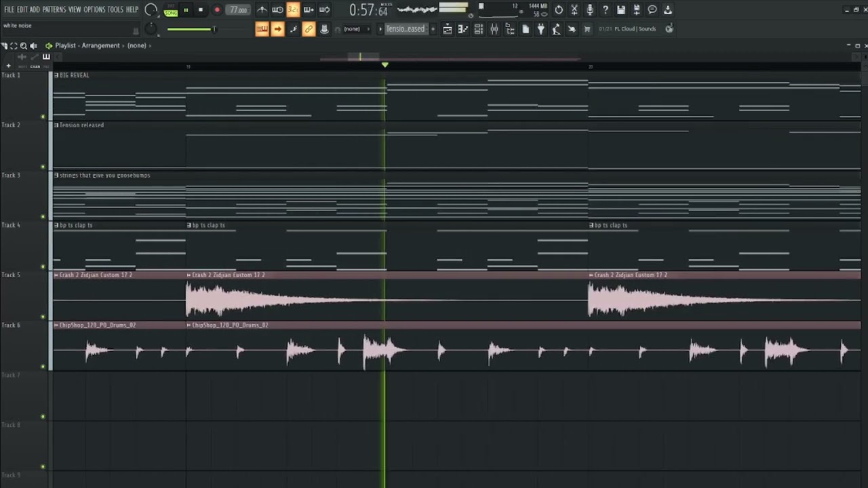Click the scissors audio editor icon

(574, 9)
